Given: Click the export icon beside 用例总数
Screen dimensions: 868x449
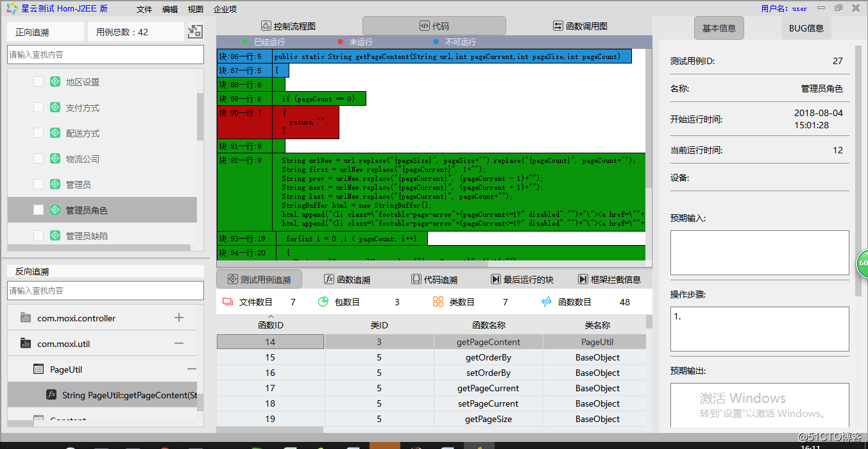Looking at the screenshot, I should click(x=195, y=31).
